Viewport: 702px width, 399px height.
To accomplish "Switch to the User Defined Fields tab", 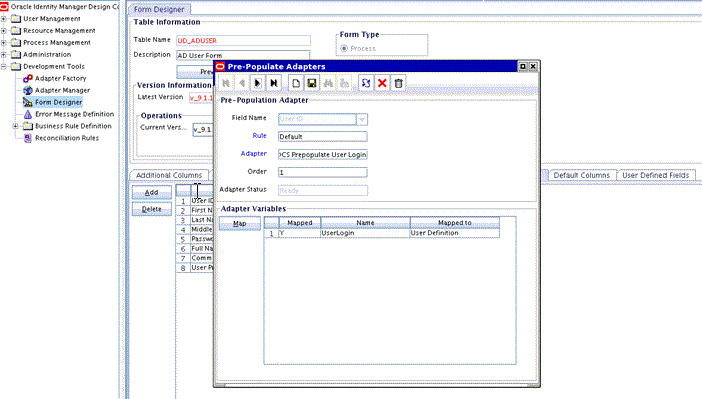I will coord(655,176).
